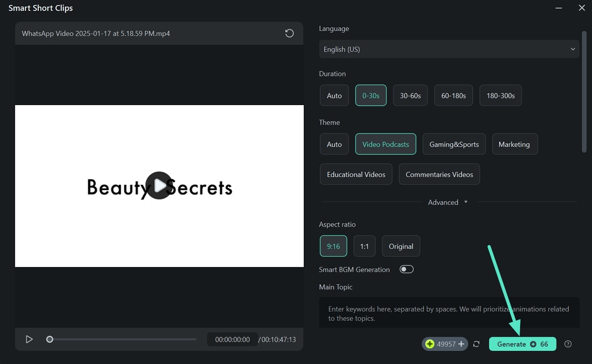Pick the Educational Videos theme
Screen dimensions: 592x364
356,174
